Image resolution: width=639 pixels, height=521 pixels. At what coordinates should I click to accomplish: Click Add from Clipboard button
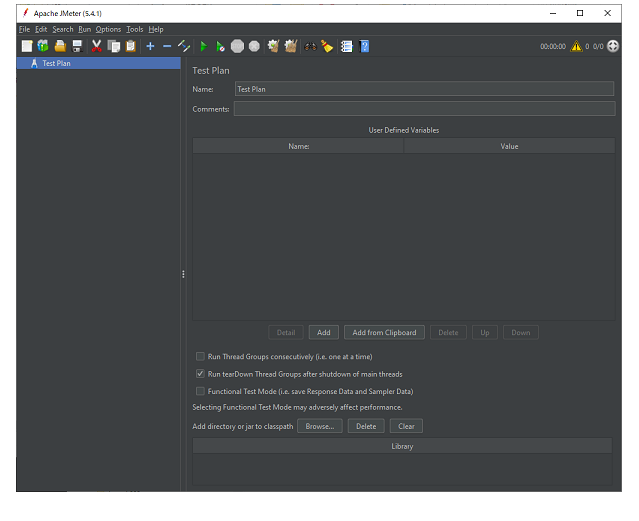pos(384,332)
